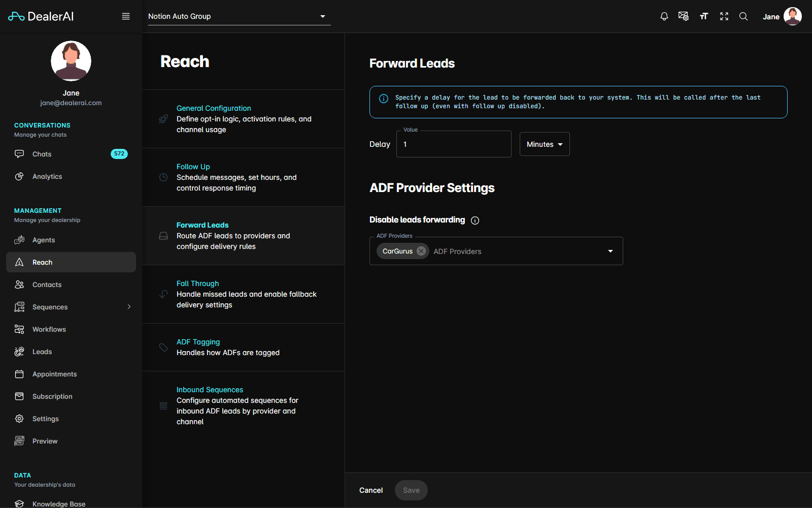Open Preview in sidebar
Viewport: 812px width, 508px height.
(71, 441)
